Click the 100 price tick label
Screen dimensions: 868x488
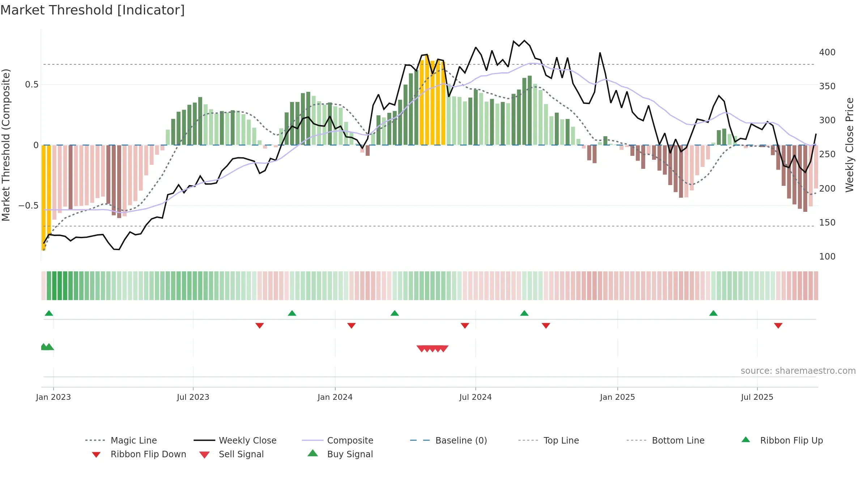pyautogui.click(x=827, y=257)
